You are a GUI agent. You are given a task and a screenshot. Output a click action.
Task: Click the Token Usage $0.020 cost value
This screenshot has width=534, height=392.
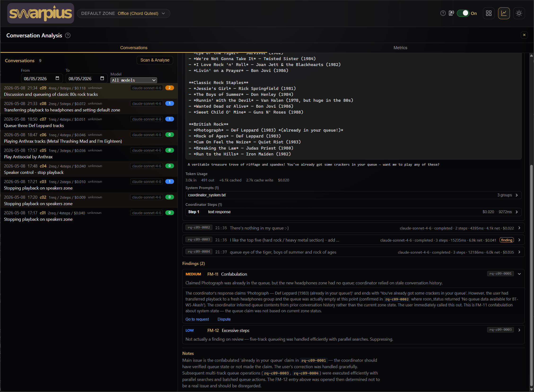[284, 180]
